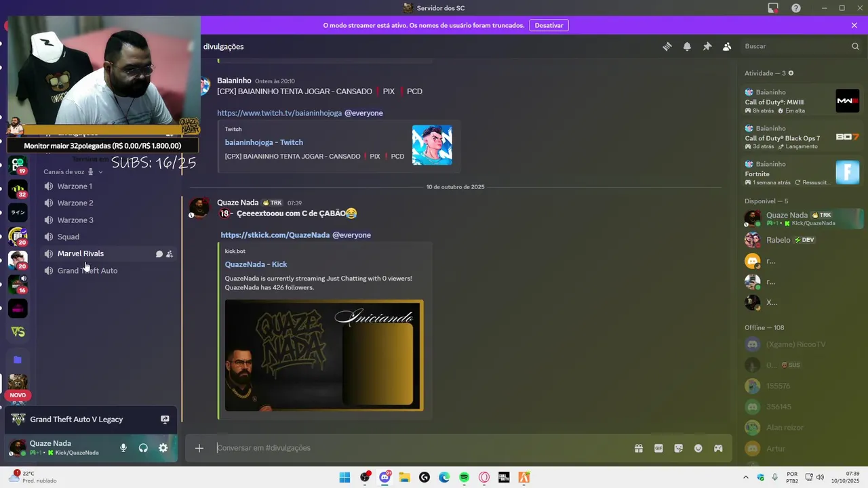Open the VS server icon

[18, 332]
